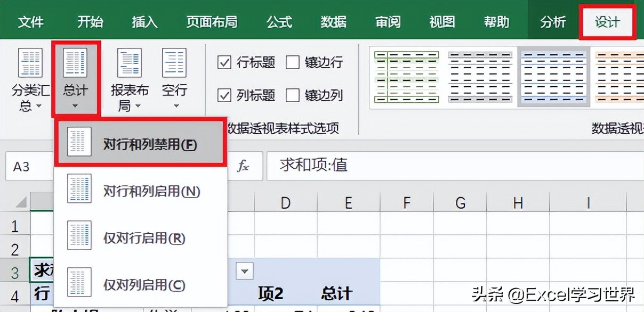Click the 空行 blank rows icon

[x=174, y=62]
